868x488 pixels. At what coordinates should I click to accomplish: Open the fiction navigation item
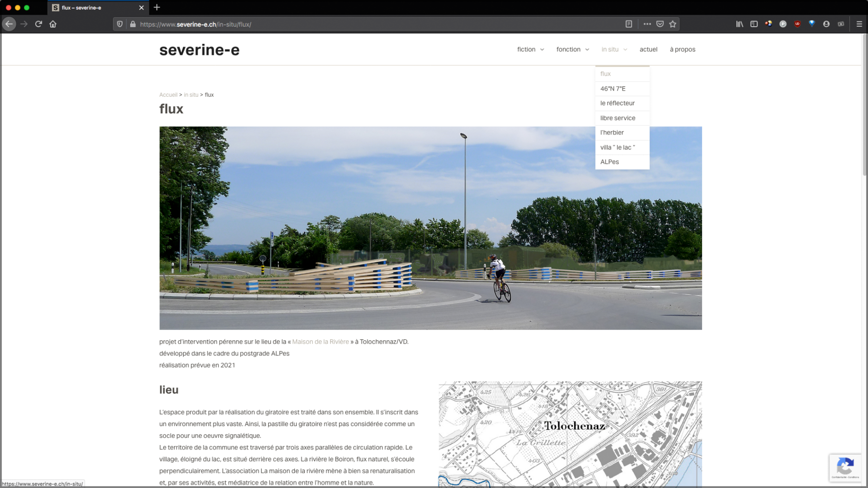pos(526,49)
